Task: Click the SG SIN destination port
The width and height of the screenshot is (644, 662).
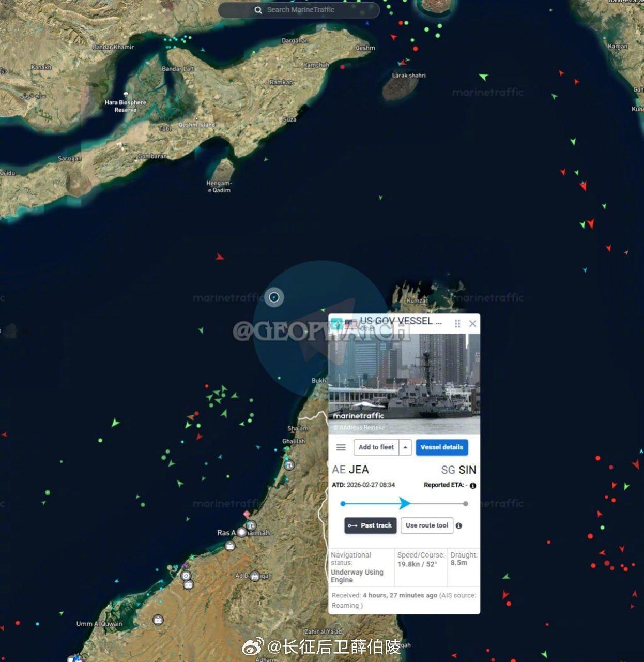Action: tap(458, 470)
